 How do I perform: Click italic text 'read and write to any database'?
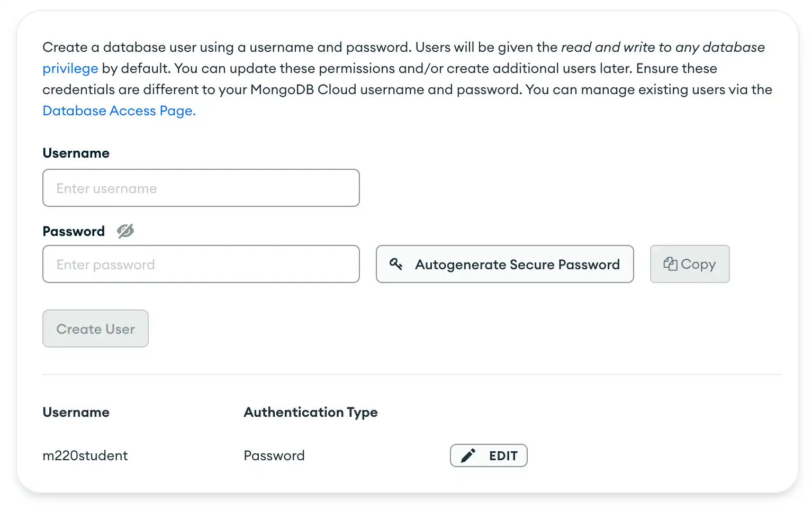point(663,48)
